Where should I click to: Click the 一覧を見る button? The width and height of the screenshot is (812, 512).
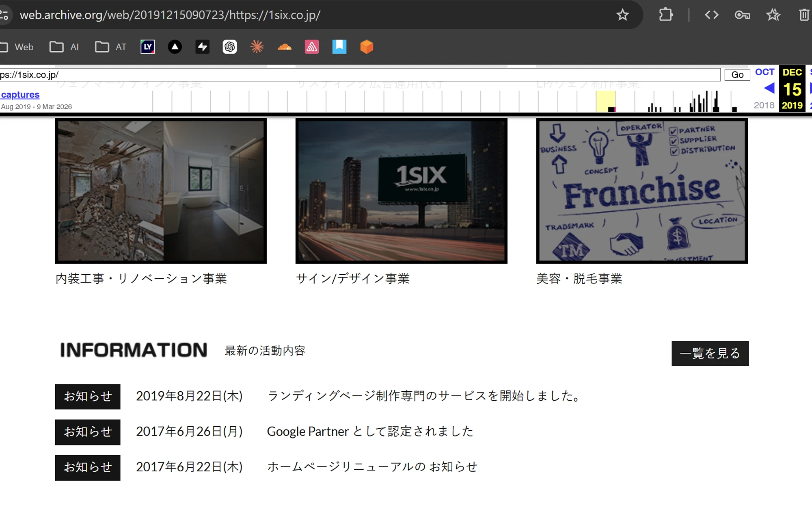click(x=710, y=354)
